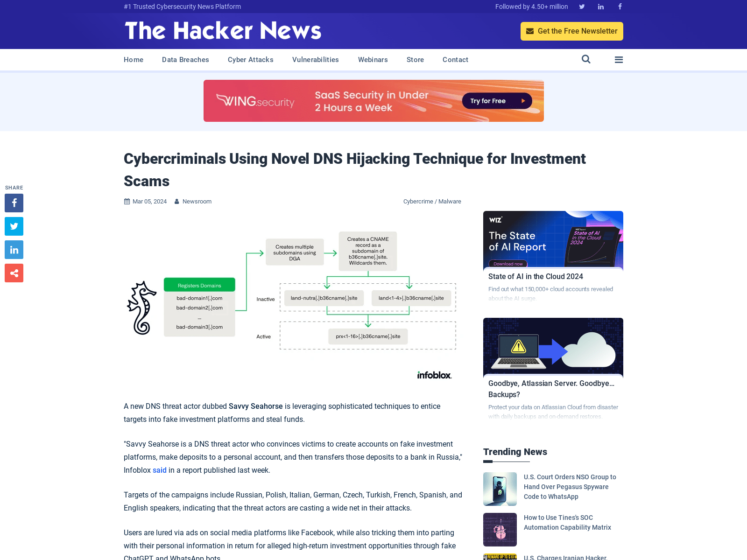
Task: Open Goodbye, Atlassian Server headline
Action: point(551,389)
